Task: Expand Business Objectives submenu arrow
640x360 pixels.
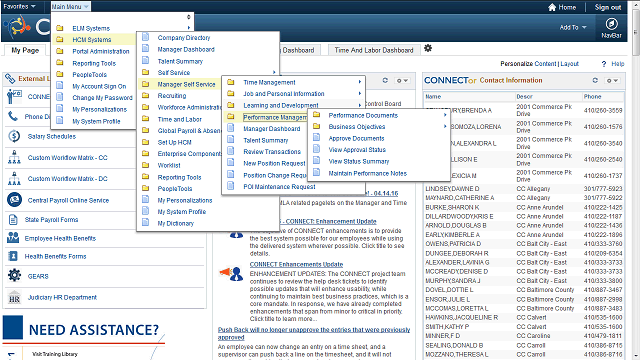Action: 445,127
